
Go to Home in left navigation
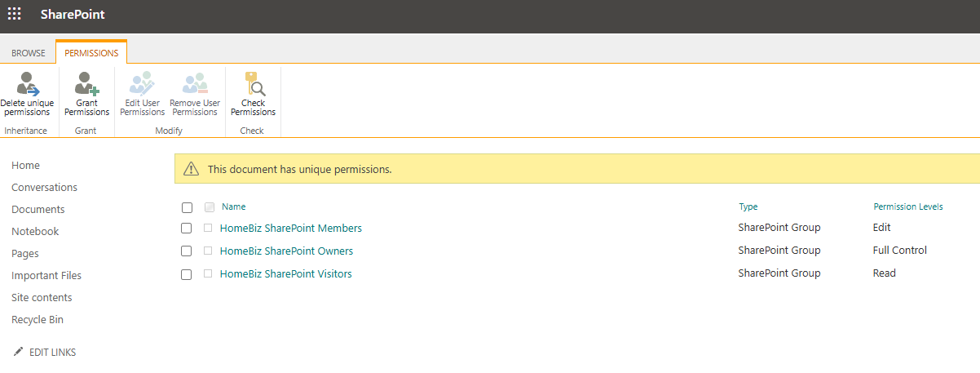[x=25, y=166]
